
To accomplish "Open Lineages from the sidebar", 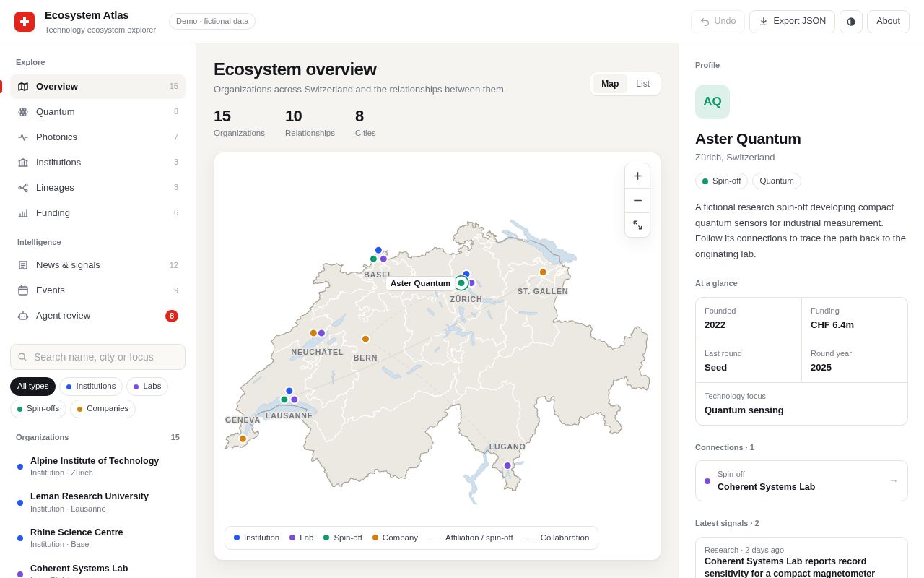I will coord(97,188).
